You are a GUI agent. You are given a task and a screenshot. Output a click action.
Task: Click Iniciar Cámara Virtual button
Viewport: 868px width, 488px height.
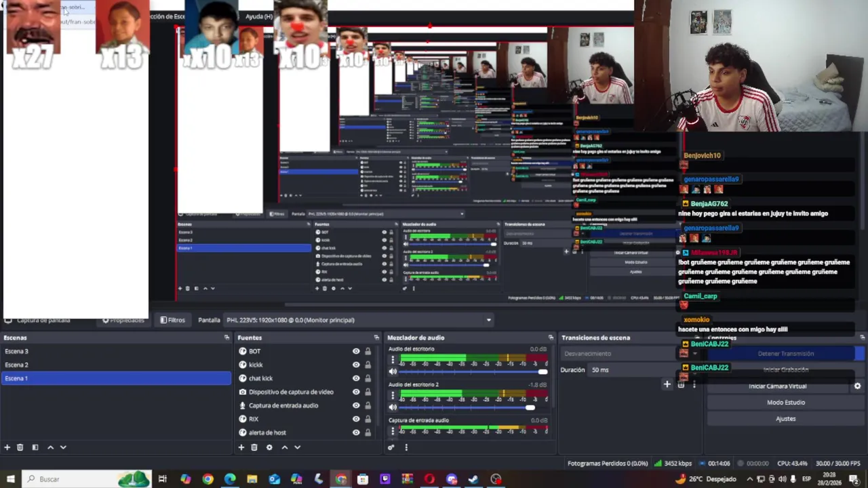pyautogui.click(x=778, y=386)
